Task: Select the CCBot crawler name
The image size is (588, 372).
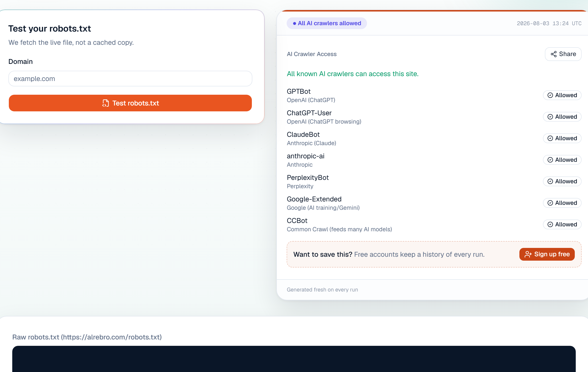Action: [297, 221]
